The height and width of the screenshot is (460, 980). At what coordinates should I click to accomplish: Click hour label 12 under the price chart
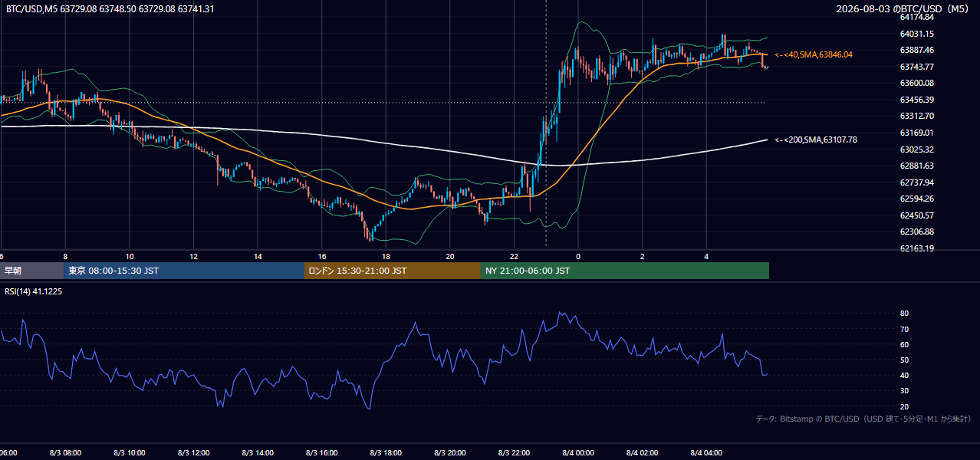[194, 257]
